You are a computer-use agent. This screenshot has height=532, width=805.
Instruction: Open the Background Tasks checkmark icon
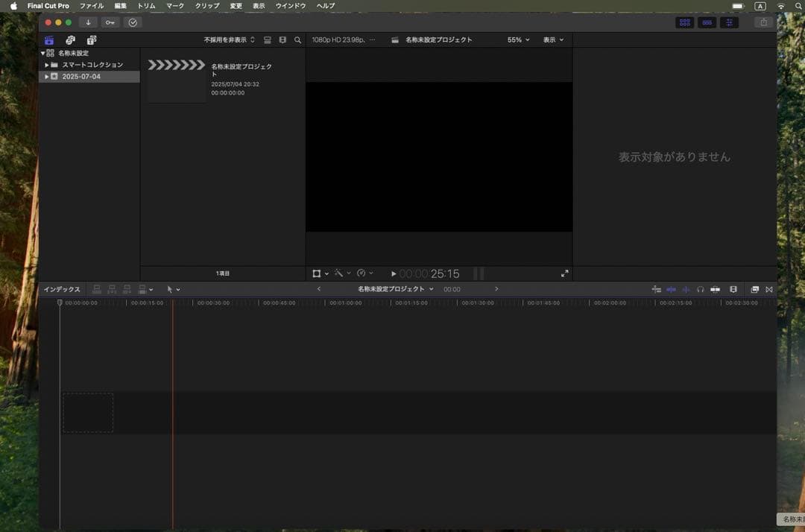tap(133, 22)
